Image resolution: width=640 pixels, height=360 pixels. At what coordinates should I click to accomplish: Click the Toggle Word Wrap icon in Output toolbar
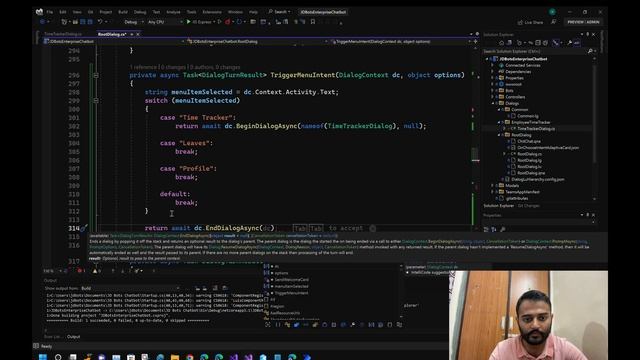coord(224,288)
